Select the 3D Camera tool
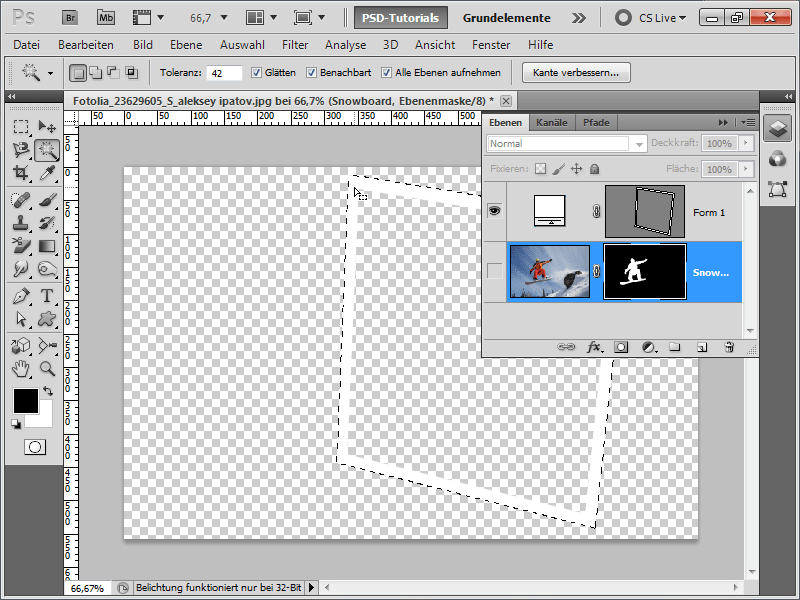 (x=47, y=346)
